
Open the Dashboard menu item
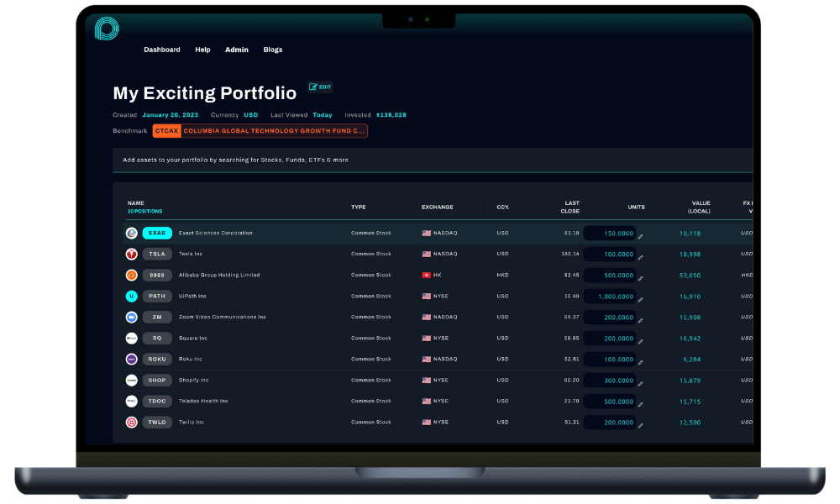(162, 50)
